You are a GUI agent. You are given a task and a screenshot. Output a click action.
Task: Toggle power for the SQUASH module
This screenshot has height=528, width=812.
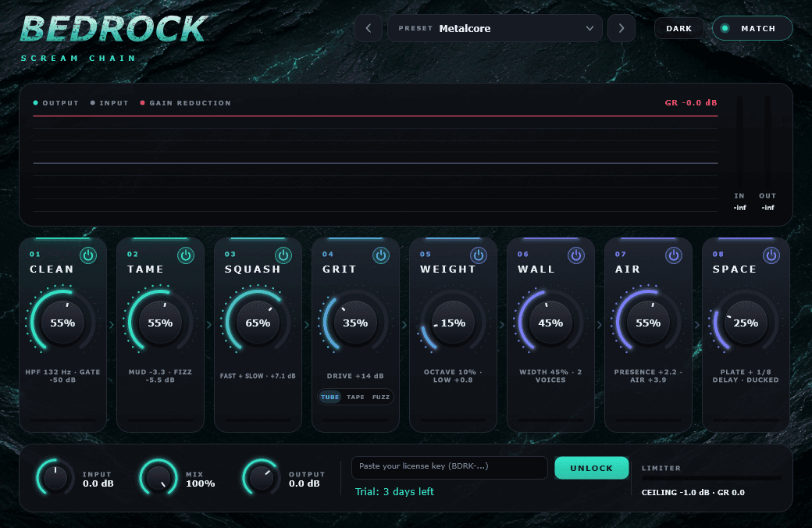click(283, 255)
